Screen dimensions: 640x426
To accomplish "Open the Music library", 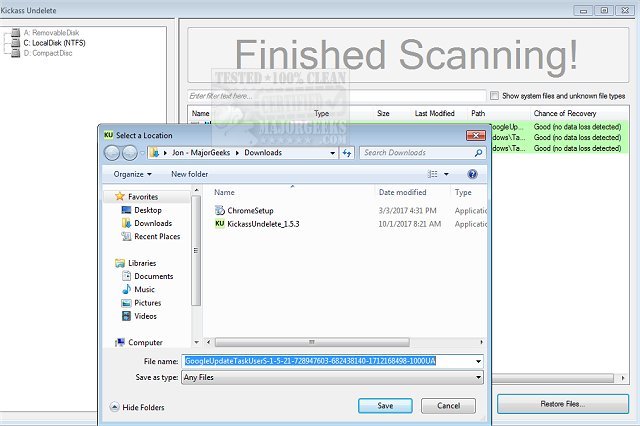I will point(144,289).
